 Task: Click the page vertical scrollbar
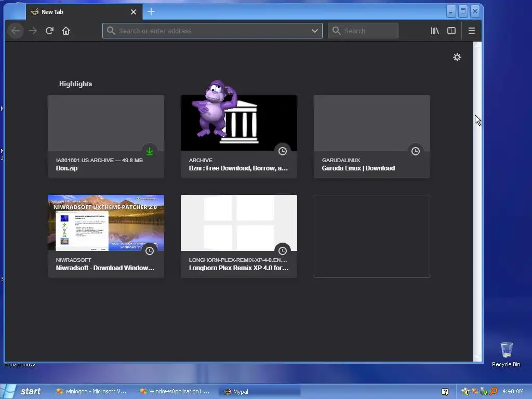[477, 202]
